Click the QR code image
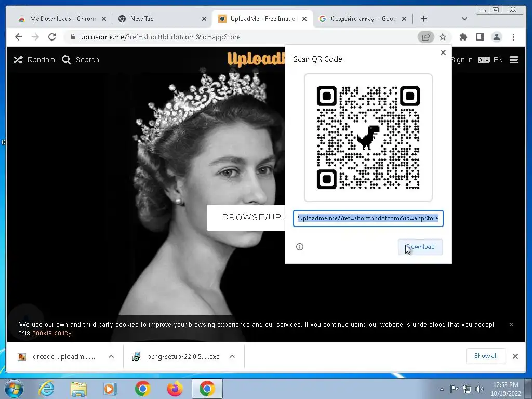The height and width of the screenshot is (399, 532). (368, 137)
